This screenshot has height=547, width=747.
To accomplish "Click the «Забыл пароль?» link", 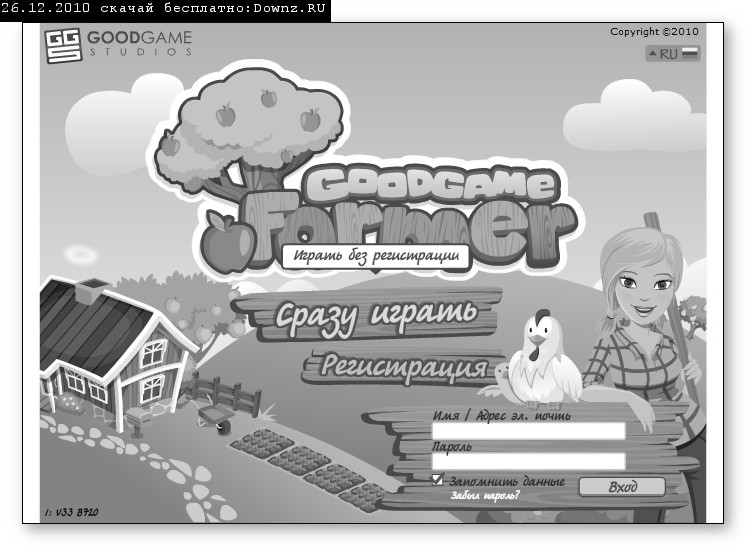I will click(x=485, y=496).
